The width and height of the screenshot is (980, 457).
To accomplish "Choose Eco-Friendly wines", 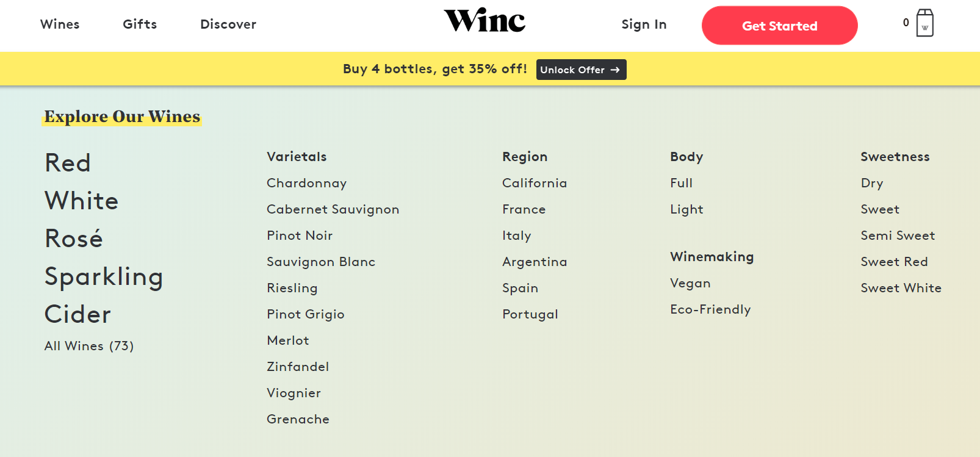I will click(x=710, y=309).
